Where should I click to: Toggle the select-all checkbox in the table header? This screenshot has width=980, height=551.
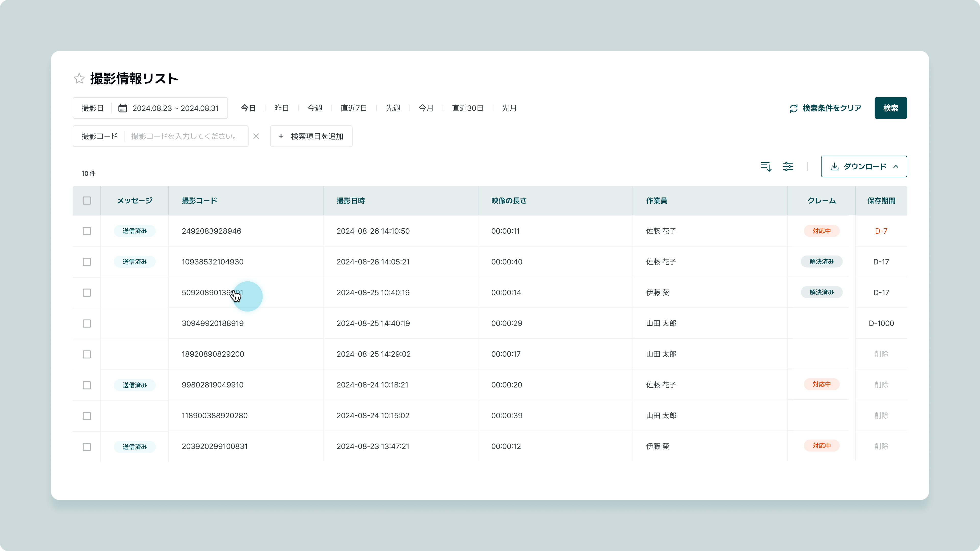[87, 201]
